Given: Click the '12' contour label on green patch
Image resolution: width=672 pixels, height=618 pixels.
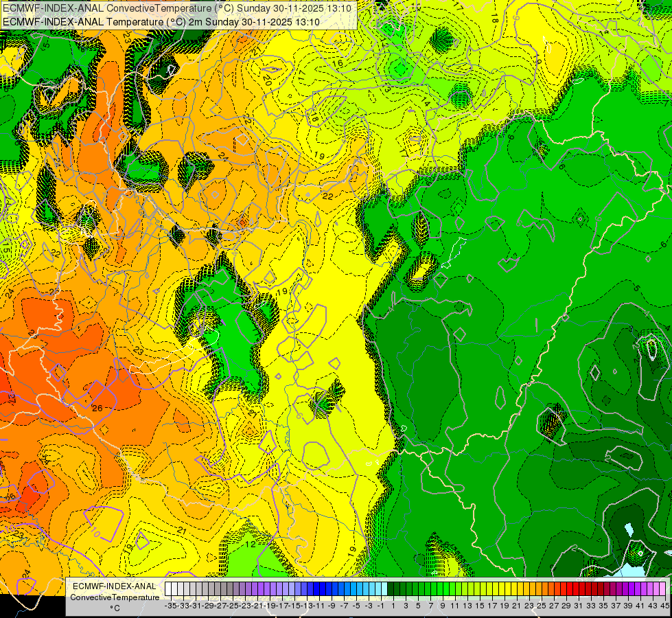Looking at the screenshot, I should coord(251,545).
